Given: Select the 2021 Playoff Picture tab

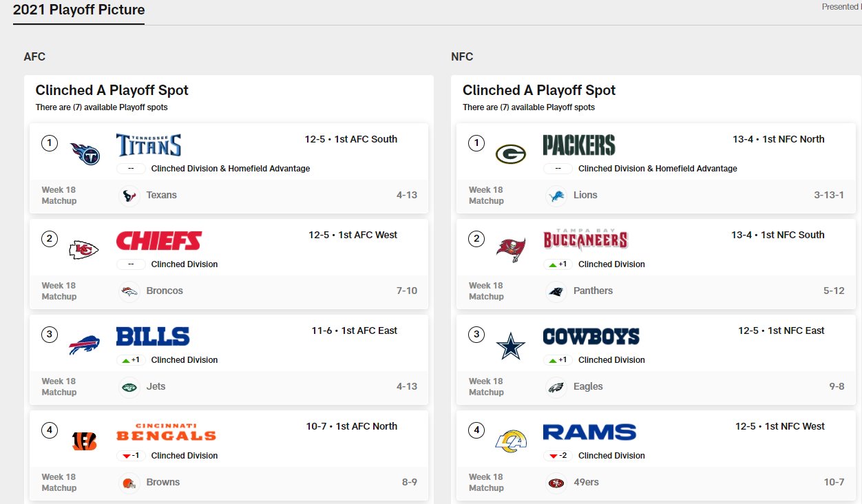Looking at the screenshot, I should [x=79, y=10].
